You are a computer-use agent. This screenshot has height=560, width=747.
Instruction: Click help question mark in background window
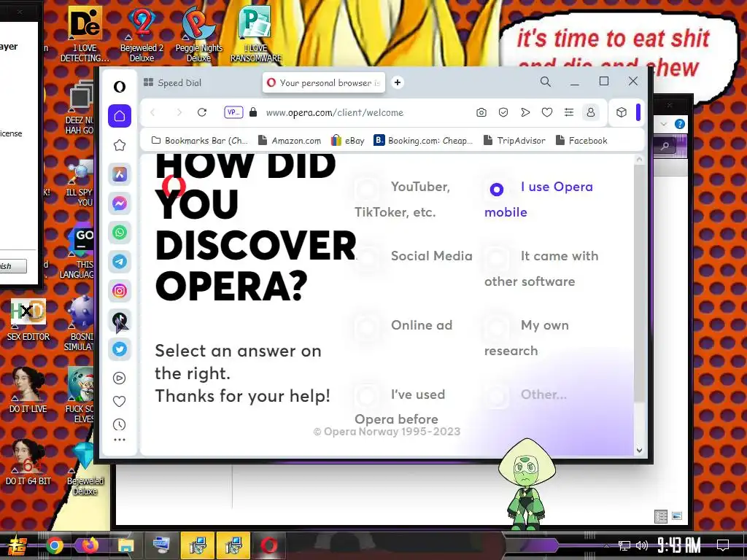(x=680, y=124)
